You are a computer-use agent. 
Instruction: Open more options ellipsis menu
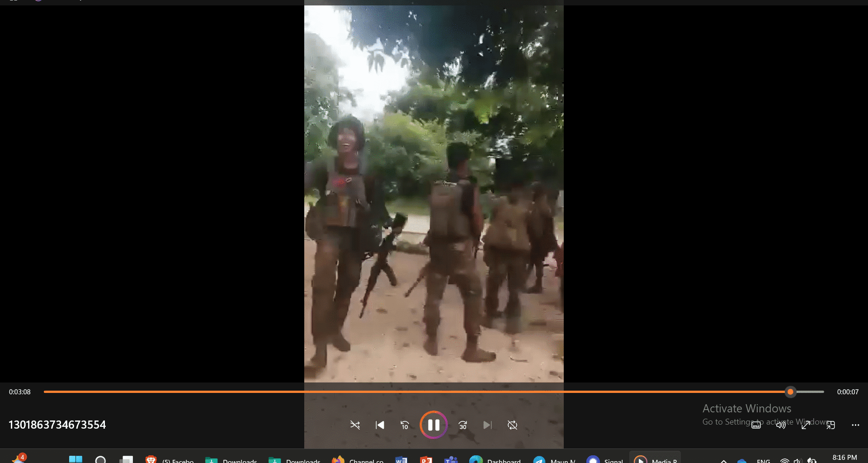pyautogui.click(x=855, y=425)
